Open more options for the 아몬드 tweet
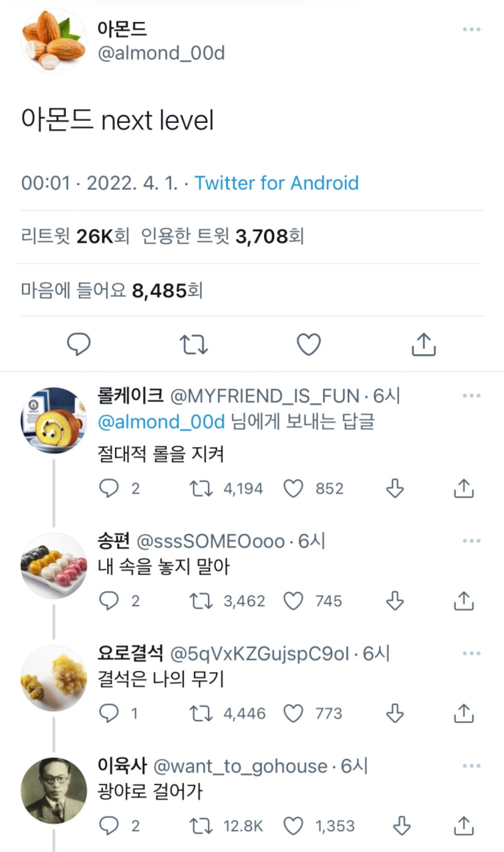The image size is (504, 852). (x=471, y=29)
